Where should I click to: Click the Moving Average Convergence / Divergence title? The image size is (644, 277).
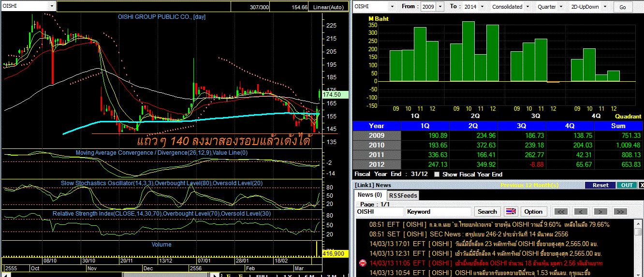click(x=162, y=153)
